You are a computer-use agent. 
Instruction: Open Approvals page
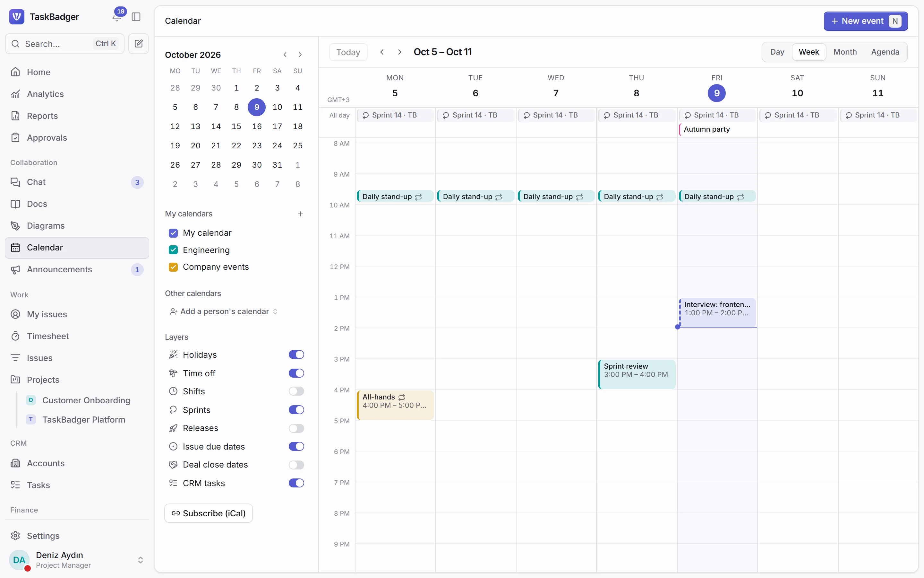pos(77,138)
